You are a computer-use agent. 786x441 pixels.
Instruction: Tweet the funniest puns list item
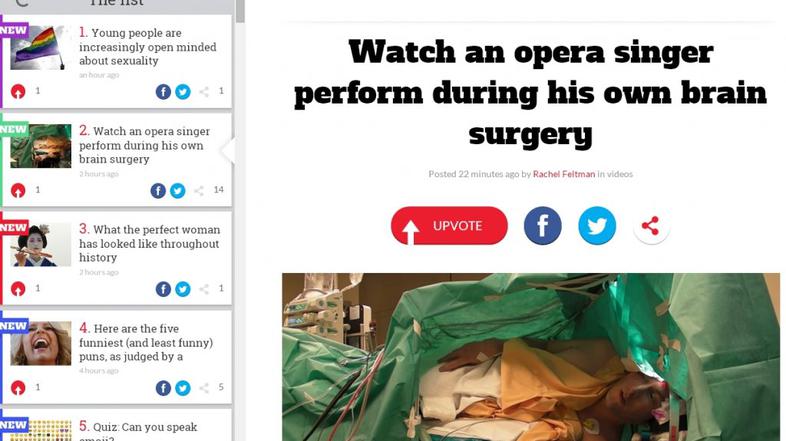point(183,388)
